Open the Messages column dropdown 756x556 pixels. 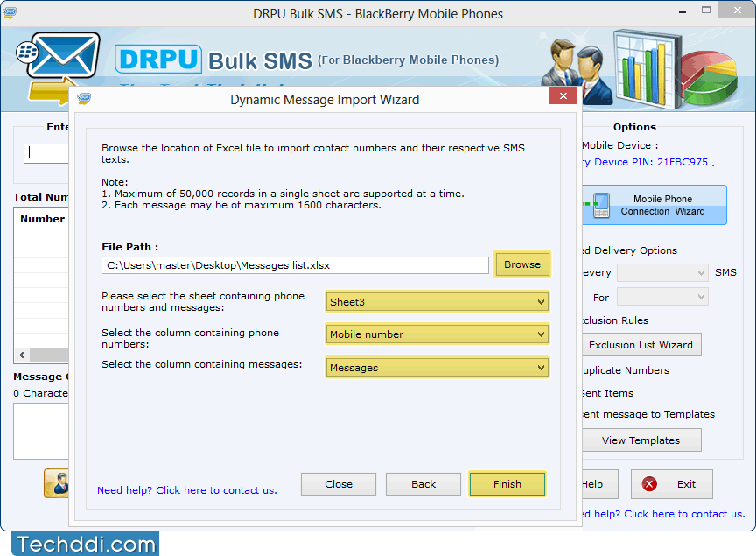coord(437,368)
